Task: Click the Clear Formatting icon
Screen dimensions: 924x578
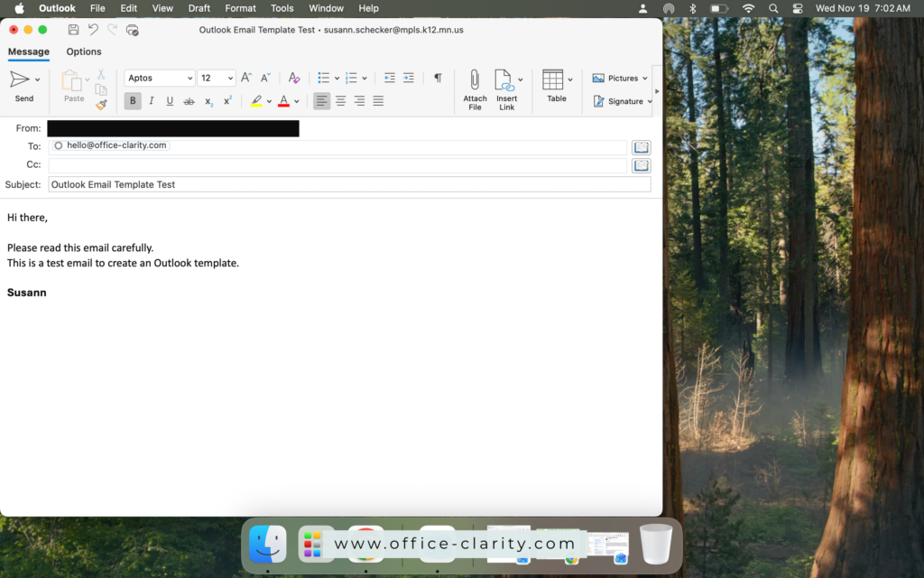Action: pos(293,78)
